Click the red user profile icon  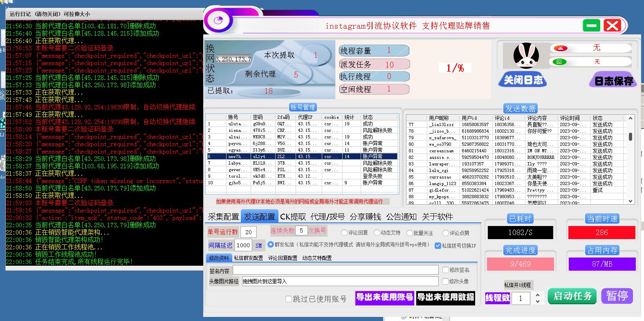pos(560,48)
